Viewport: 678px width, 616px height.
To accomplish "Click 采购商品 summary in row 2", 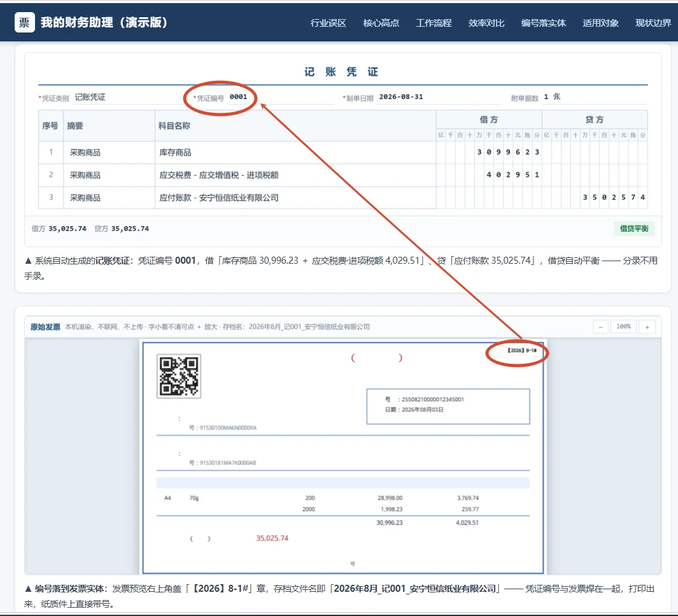I will click(85, 175).
